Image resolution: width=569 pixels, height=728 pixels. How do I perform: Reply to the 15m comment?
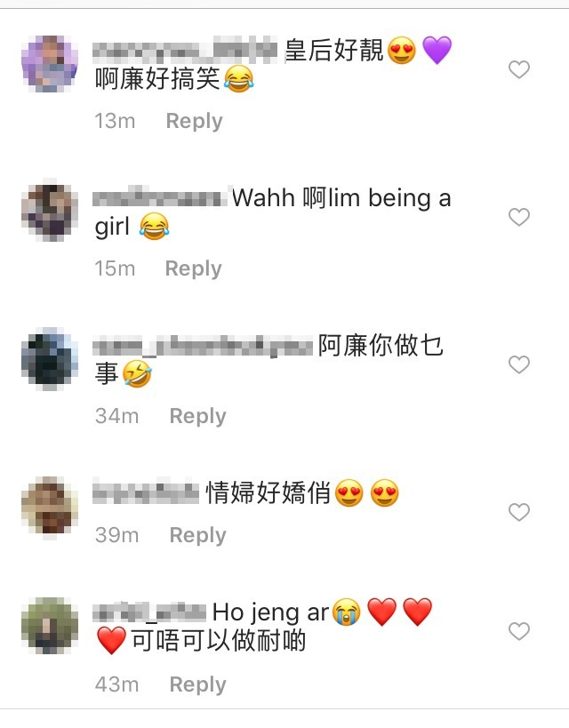194,268
